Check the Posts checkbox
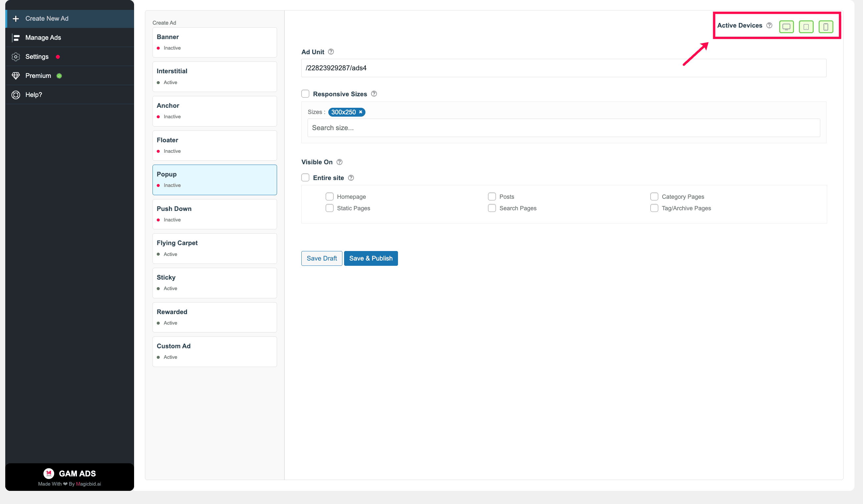This screenshot has width=863, height=504. pos(492,196)
